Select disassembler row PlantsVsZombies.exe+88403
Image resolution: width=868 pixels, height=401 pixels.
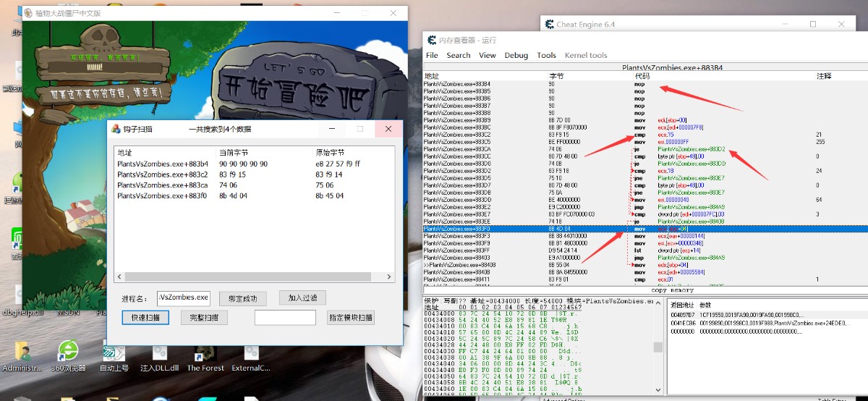click(645, 258)
